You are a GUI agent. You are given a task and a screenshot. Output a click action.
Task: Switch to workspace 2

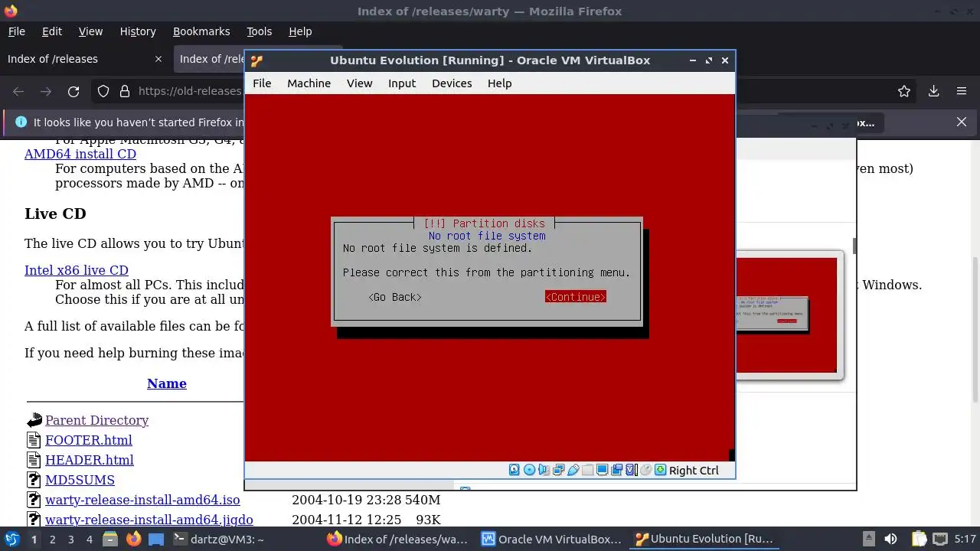52,539
